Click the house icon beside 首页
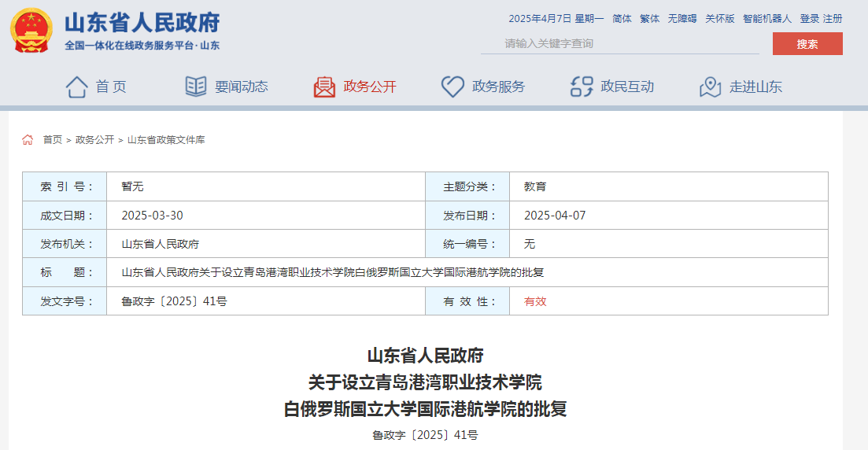The image size is (868, 450). tap(76, 87)
